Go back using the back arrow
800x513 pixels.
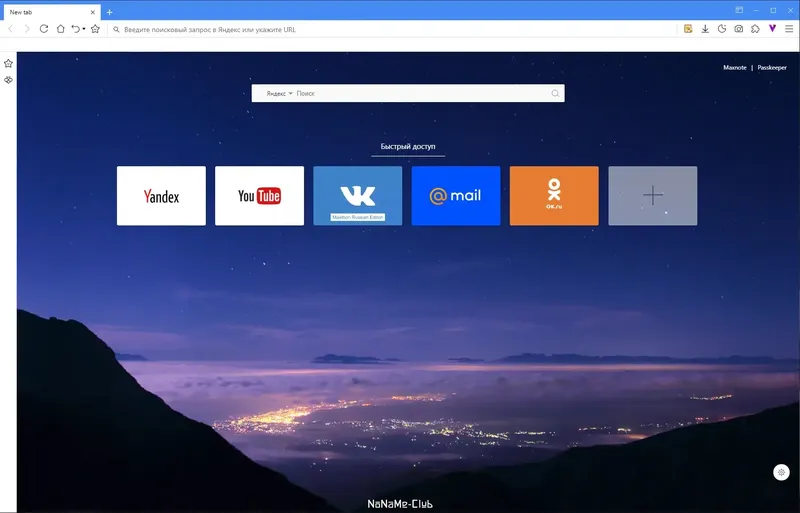pos(10,29)
